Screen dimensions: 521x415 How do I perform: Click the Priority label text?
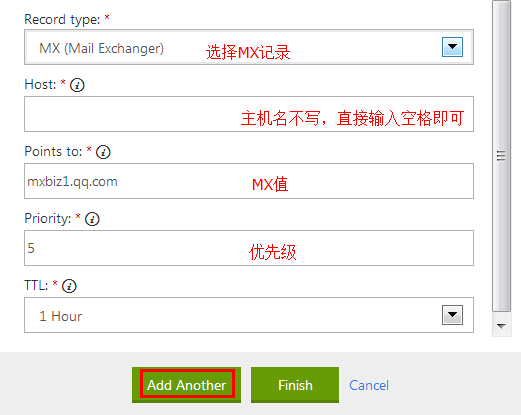(x=48, y=219)
